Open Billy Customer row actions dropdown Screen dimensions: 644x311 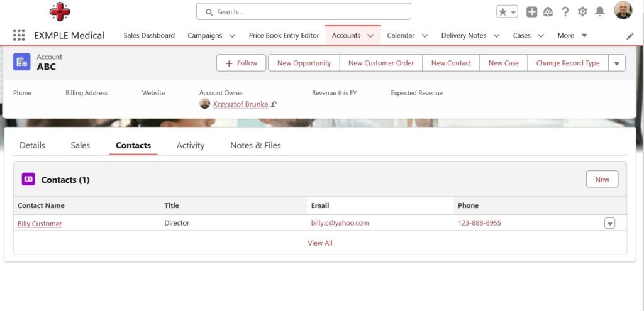tap(609, 223)
